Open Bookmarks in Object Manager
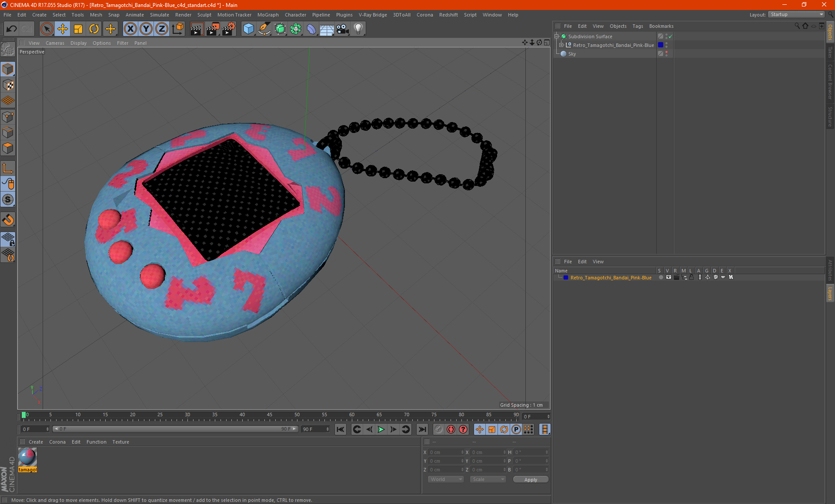 coord(661,26)
